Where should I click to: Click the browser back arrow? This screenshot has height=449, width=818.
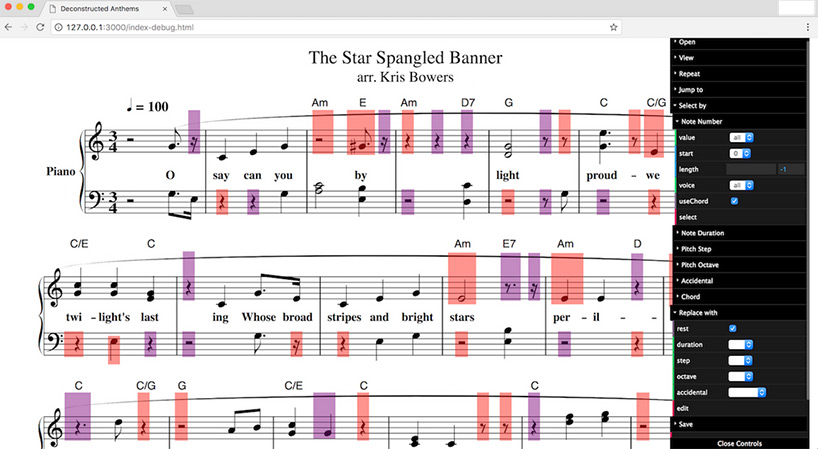(9, 27)
